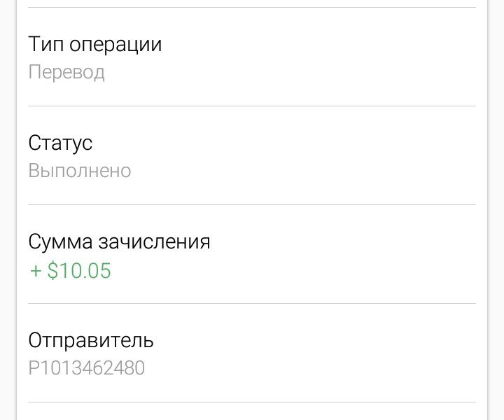Click empty space right of "Перевод"
This screenshot has width=504, height=420.
tap(289, 72)
